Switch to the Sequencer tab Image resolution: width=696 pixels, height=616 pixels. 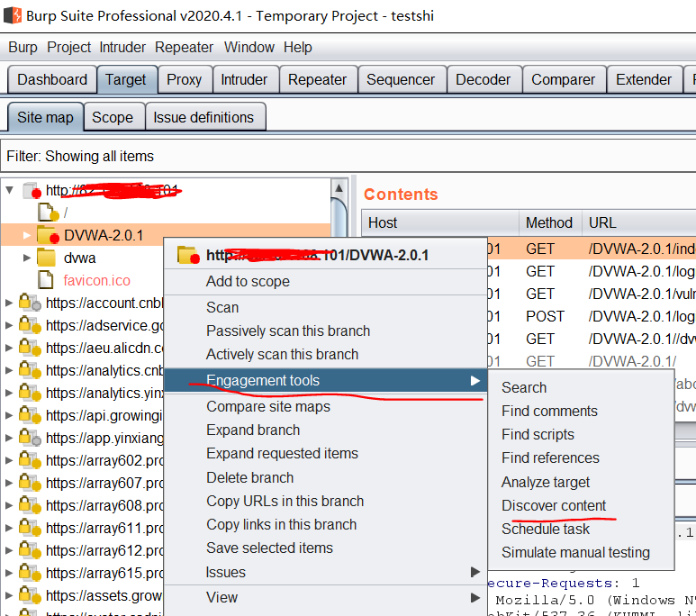[x=401, y=79]
